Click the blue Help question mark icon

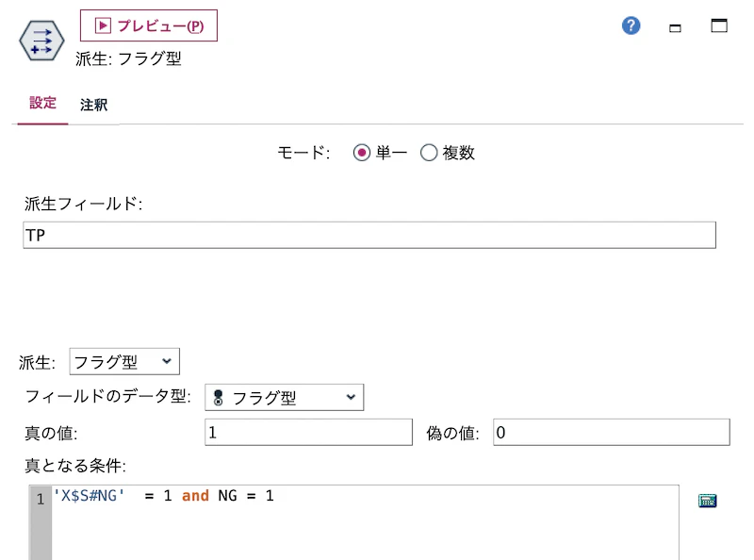point(631,25)
